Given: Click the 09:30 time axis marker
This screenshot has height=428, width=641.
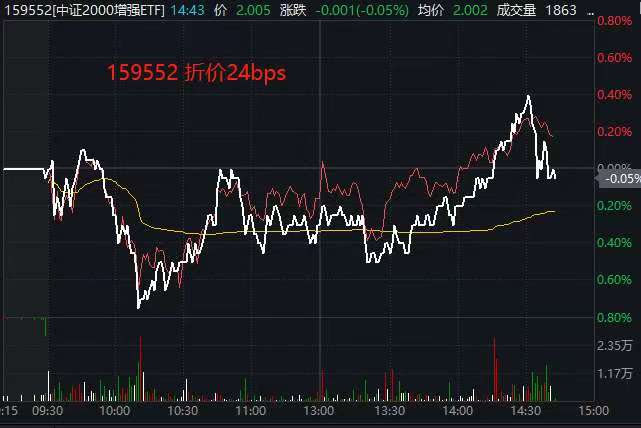Looking at the screenshot, I should pyautogui.click(x=46, y=410).
